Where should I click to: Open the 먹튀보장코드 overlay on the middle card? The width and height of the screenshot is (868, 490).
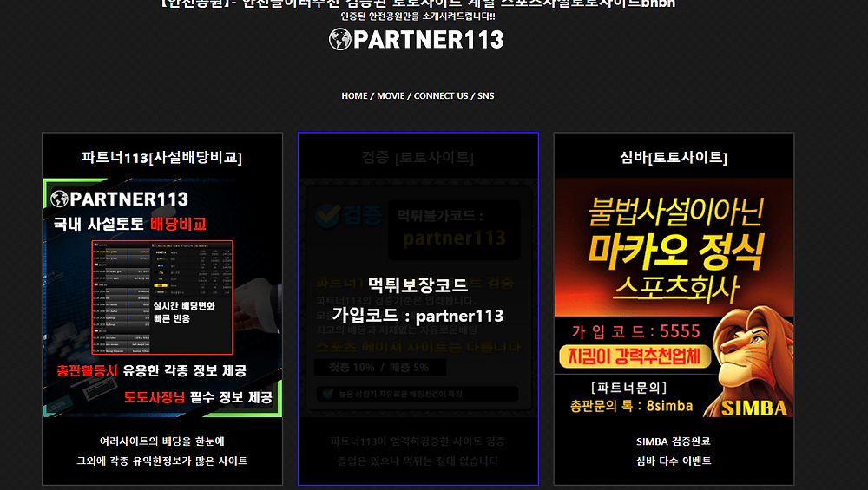coord(418,285)
